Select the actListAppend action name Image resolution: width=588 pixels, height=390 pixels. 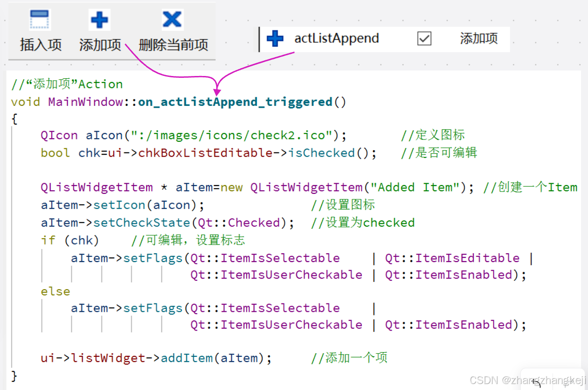336,38
